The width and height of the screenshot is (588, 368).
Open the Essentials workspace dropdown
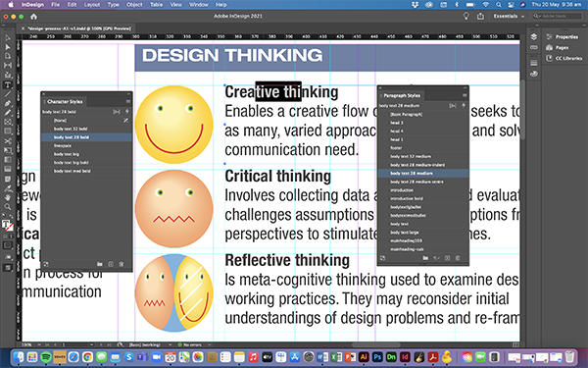[x=509, y=16]
